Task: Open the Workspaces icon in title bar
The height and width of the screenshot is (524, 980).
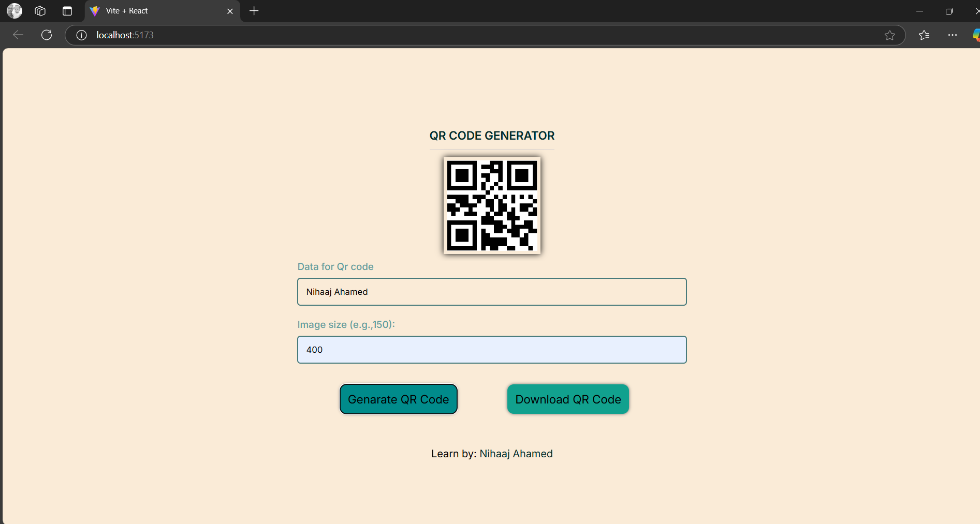Action: click(40, 11)
